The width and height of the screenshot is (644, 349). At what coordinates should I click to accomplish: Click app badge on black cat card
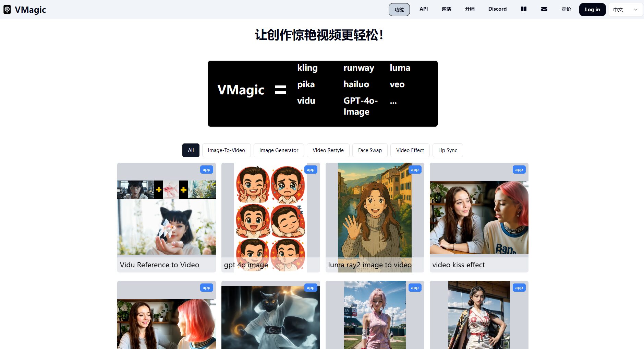coord(311,288)
